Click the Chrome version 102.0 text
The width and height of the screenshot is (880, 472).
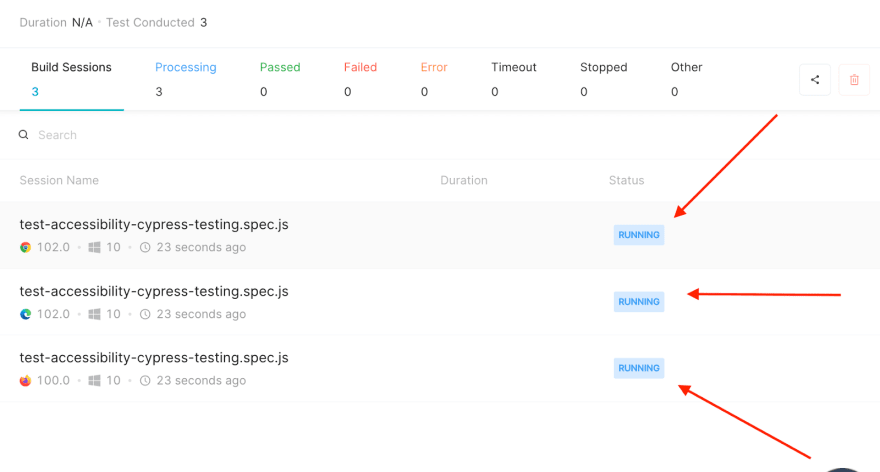coord(53,248)
